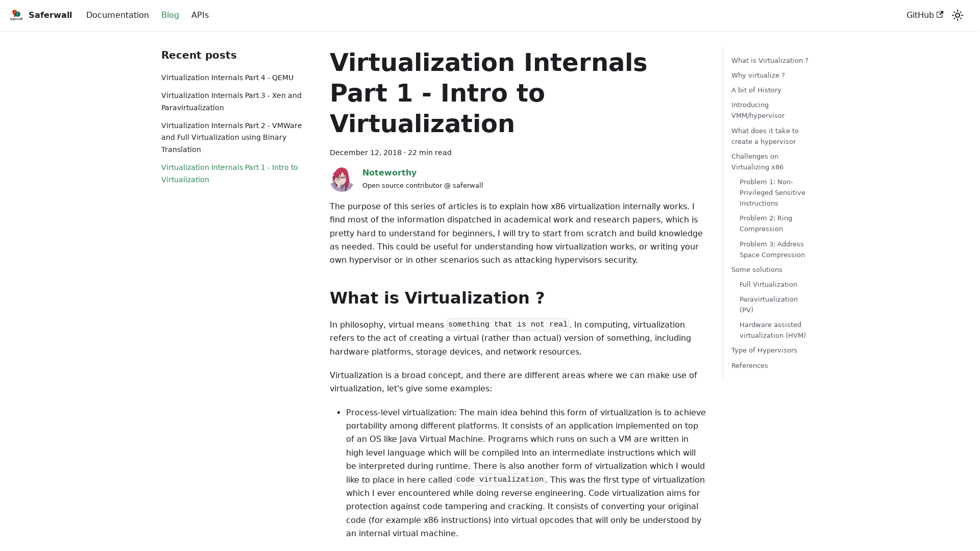Click the GitHub link icon in navbar
The image size is (980, 551).
point(940,15)
